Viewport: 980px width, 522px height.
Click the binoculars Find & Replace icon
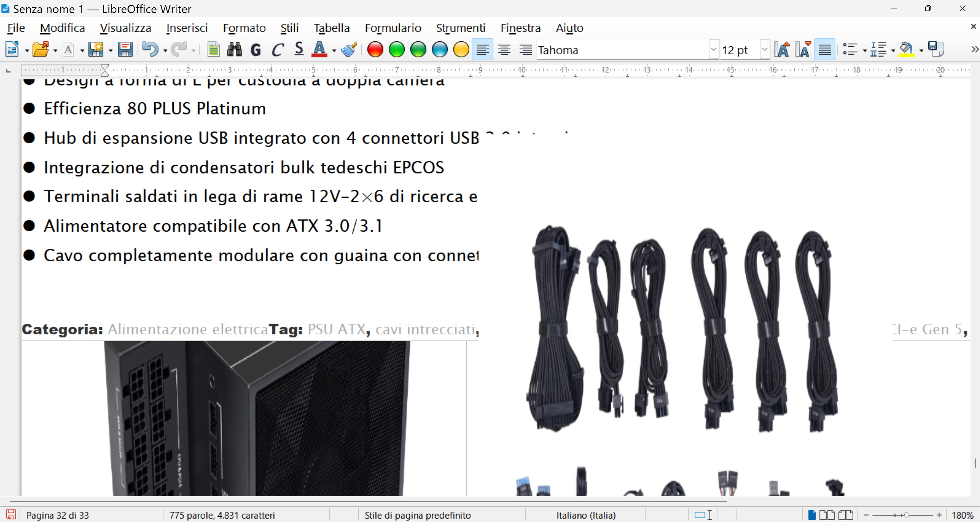click(234, 49)
